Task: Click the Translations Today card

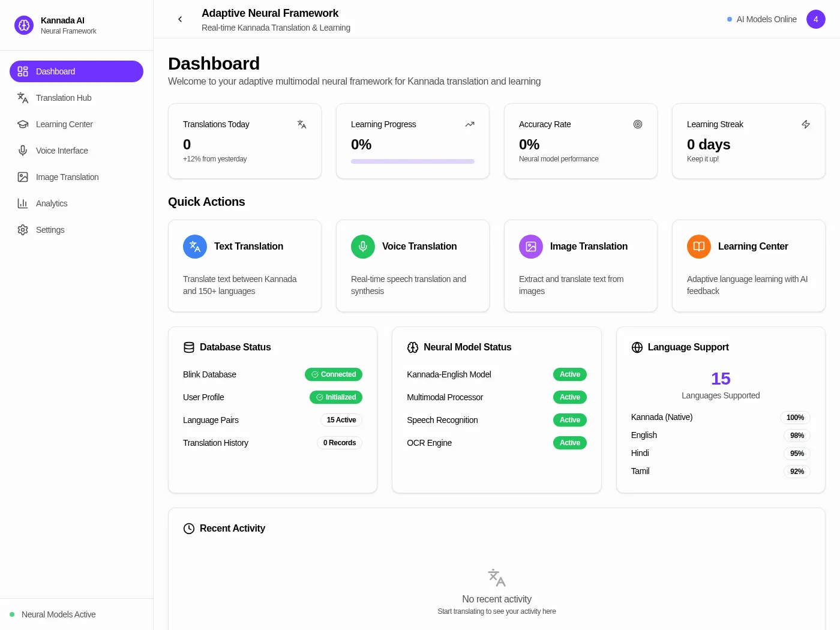Action: [x=245, y=141]
